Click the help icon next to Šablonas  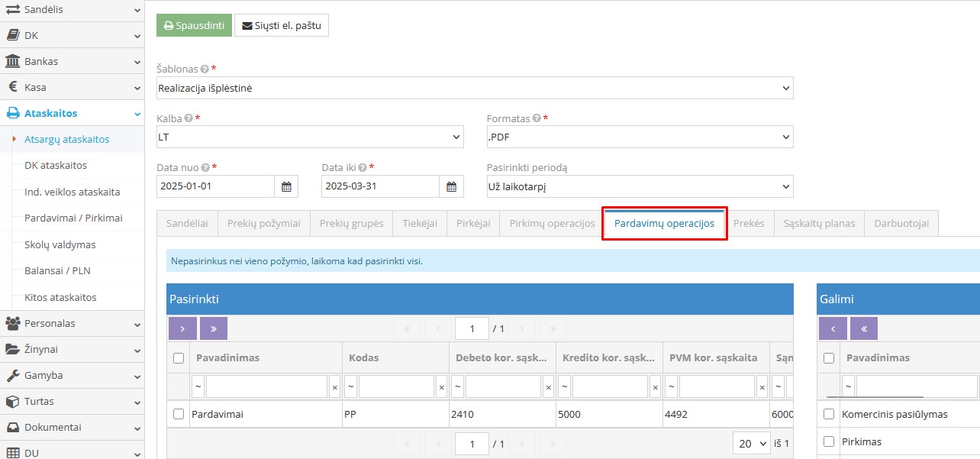coord(205,69)
